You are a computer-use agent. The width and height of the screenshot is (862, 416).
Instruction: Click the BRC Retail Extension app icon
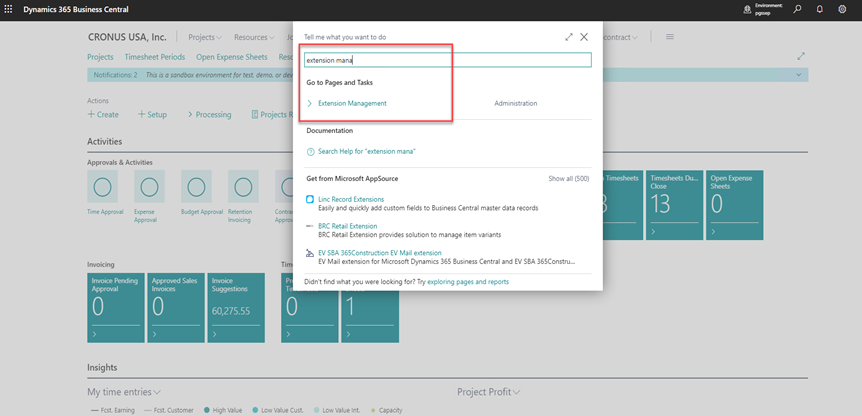coord(310,226)
